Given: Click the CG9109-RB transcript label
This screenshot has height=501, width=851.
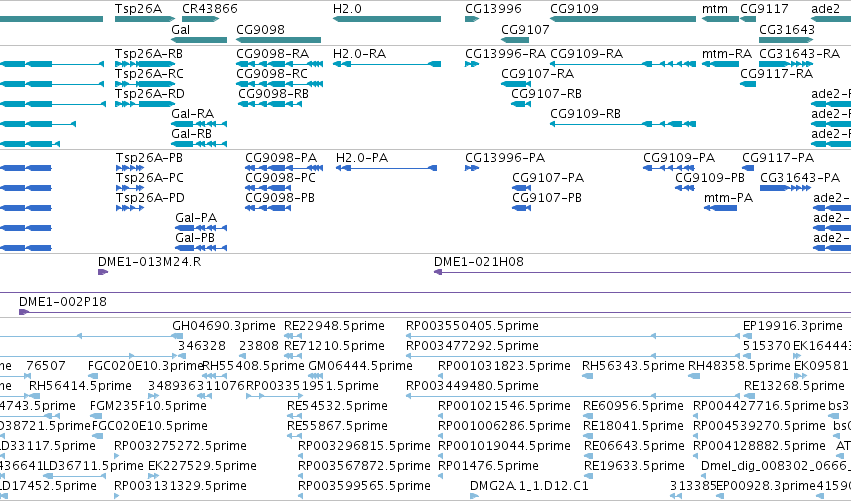Looking at the screenshot, I should pyautogui.click(x=585, y=114).
